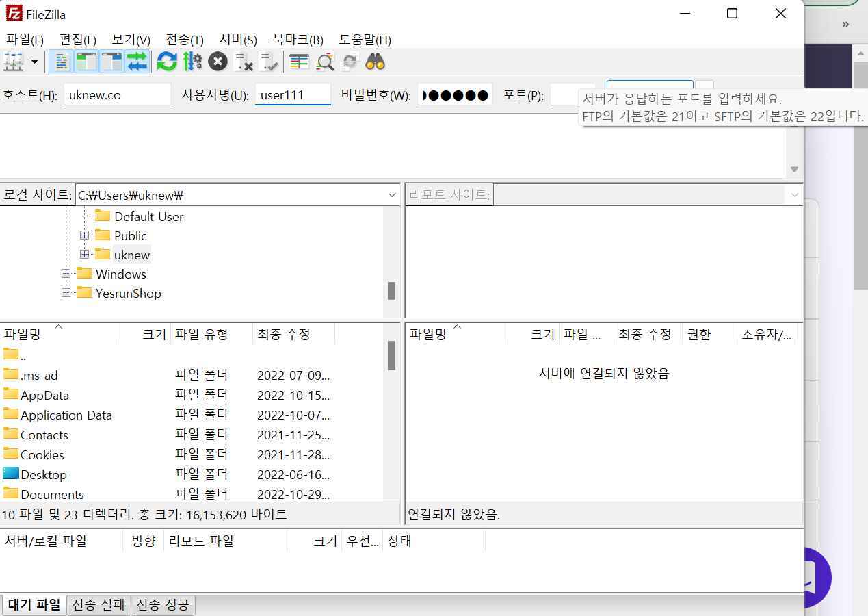Image resolution: width=868 pixels, height=616 pixels.
Task: Expand the Public folder node
Action: 84,235
